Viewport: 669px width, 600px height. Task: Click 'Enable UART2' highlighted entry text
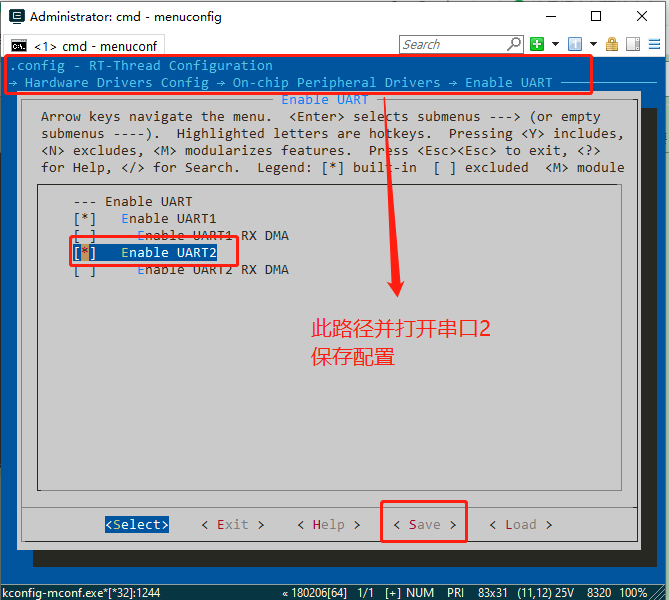pyautogui.click(x=169, y=253)
